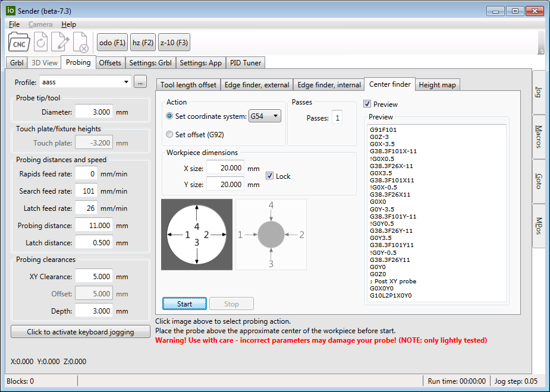Click to activate keyboard jogging

pos(80,331)
